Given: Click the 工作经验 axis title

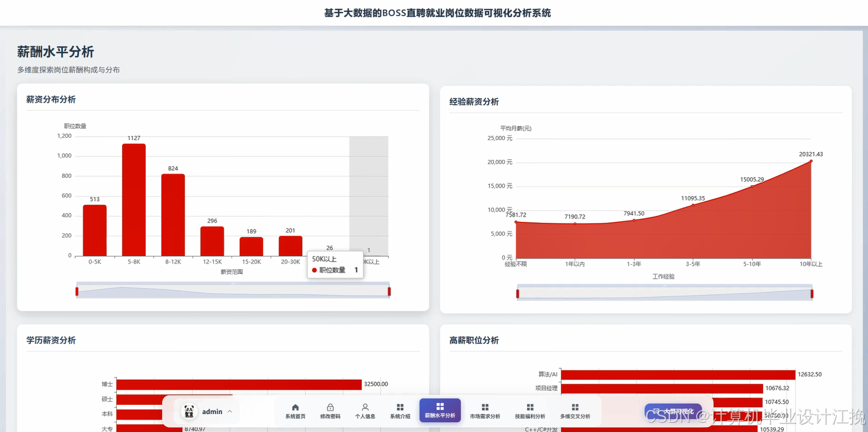Looking at the screenshot, I should coord(664,277).
